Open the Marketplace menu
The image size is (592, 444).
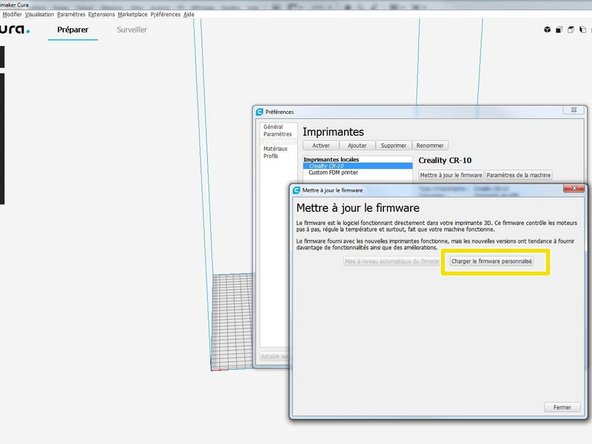coord(133,14)
